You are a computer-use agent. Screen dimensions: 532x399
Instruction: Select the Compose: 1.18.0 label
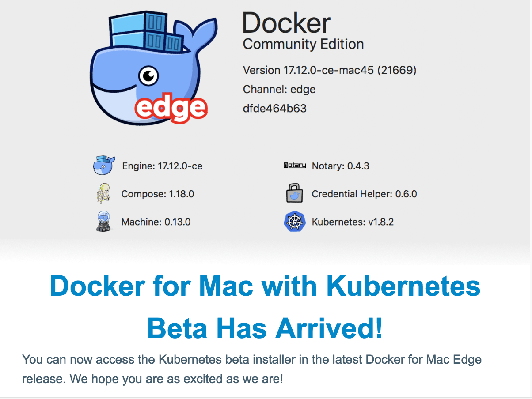(x=158, y=194)
